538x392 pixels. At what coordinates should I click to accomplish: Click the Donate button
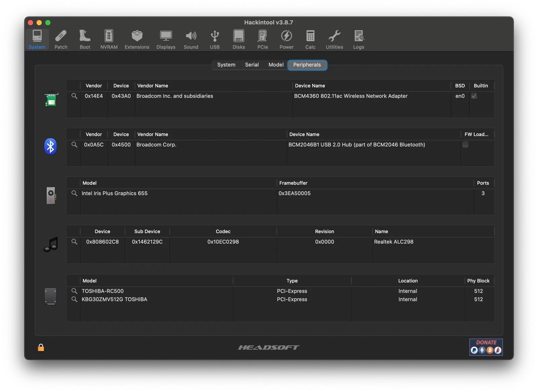[486, 347]
